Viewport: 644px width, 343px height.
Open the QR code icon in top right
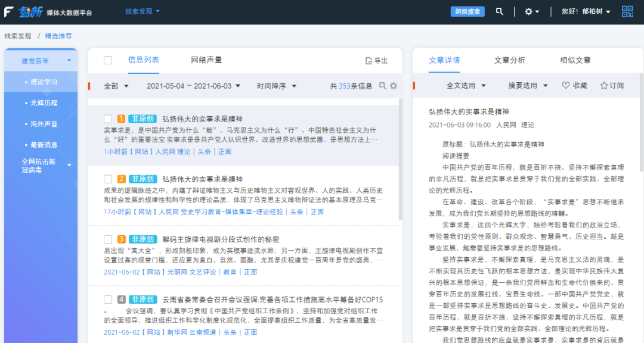pos(627,11)
